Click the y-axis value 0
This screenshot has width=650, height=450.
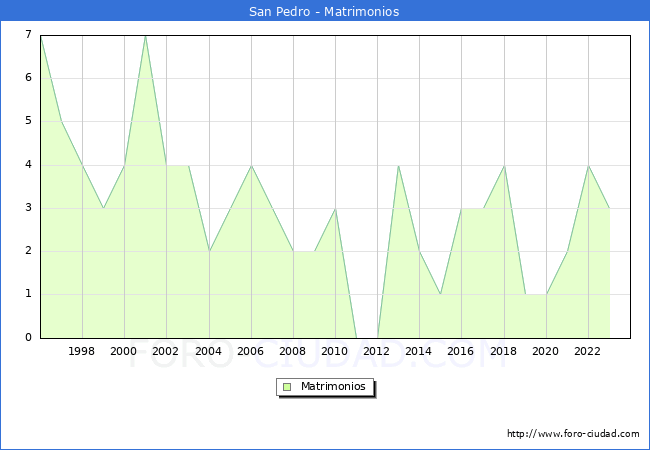(28, 337)
